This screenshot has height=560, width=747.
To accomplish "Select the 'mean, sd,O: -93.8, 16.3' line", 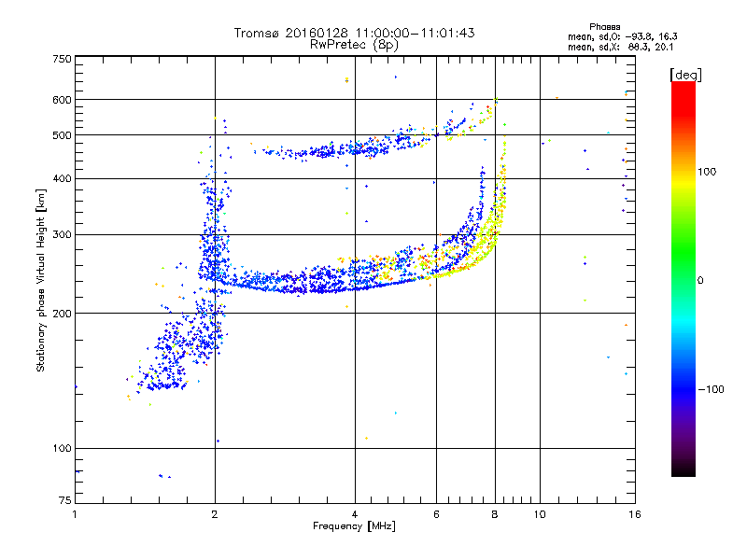I will 622,36.
